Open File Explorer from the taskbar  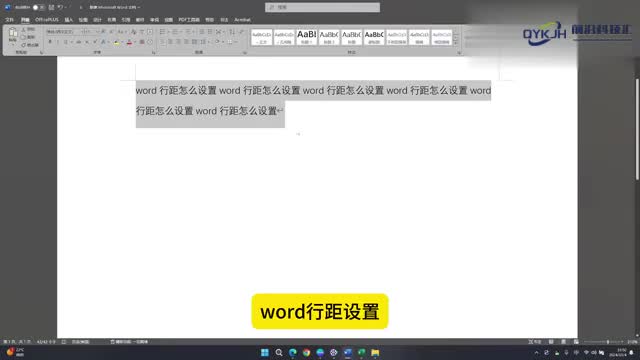click(x=375, y=352)
